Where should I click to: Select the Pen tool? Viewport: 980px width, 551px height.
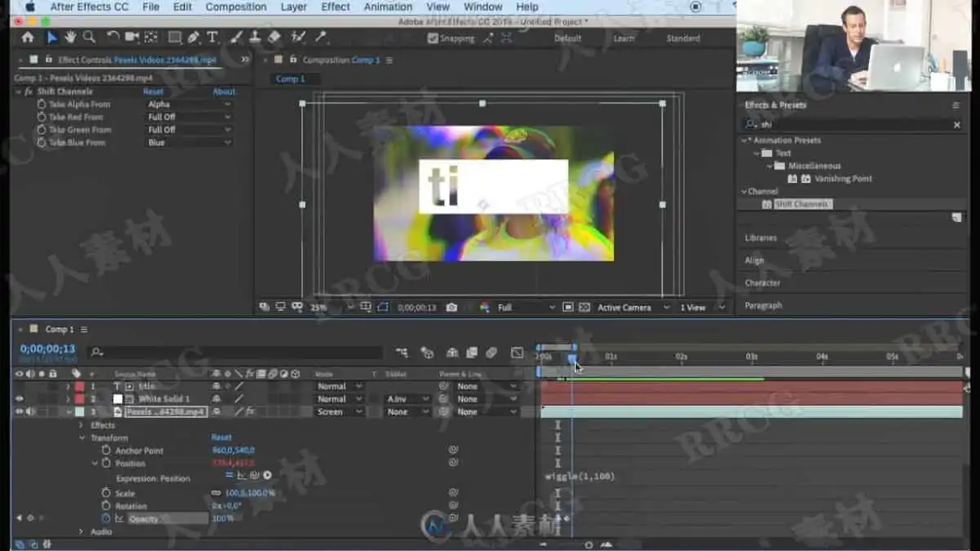point(194,38)
